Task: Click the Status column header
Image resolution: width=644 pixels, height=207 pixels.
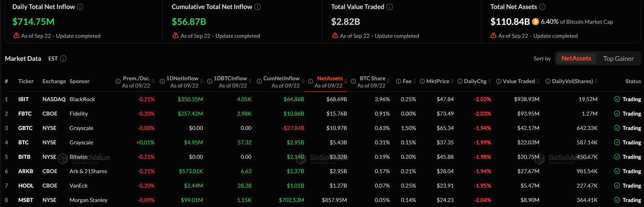Action: click(x=633, y=81)
